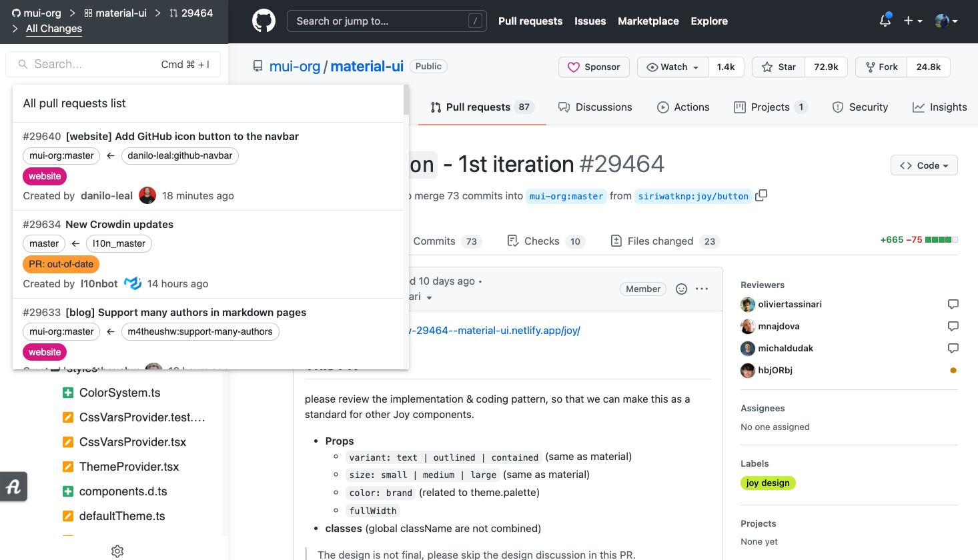The height and width of the screenshot is (560, 978).
Task: Open Security tab
Action: 860,107
